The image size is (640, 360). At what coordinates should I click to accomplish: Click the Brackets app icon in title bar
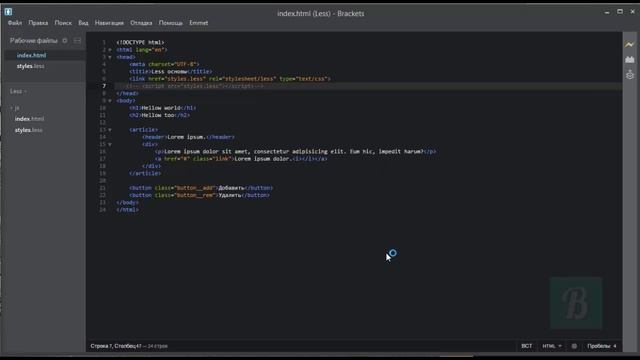(x=8, y=12)
